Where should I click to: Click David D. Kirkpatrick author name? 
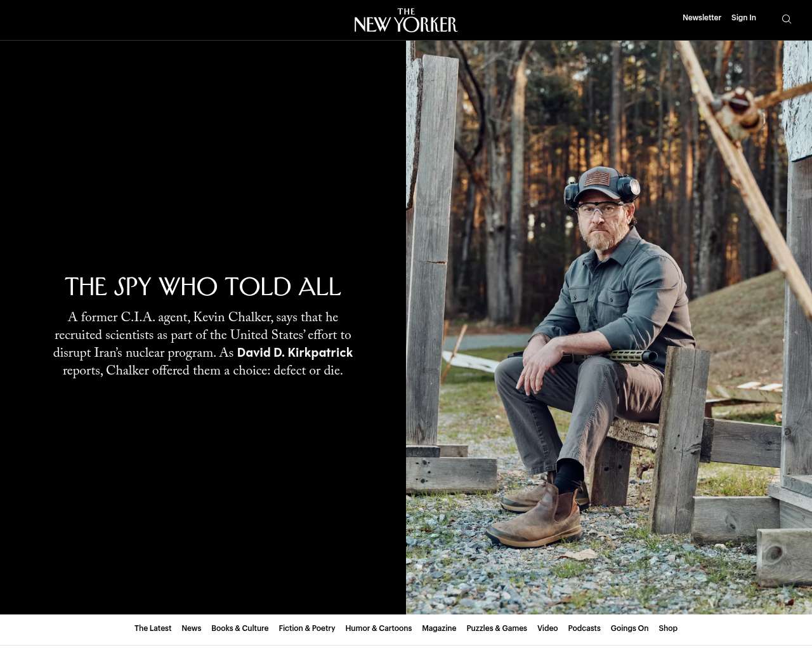(x=295, y=353)
